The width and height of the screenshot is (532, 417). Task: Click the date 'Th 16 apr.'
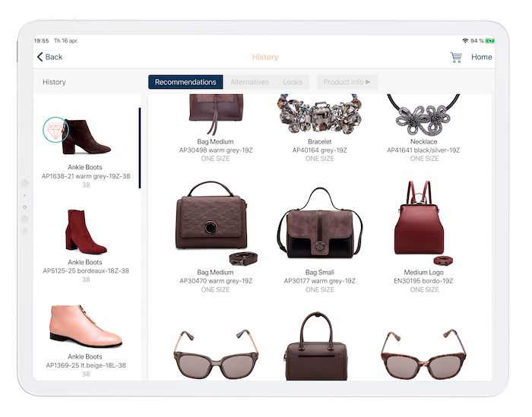66,41
